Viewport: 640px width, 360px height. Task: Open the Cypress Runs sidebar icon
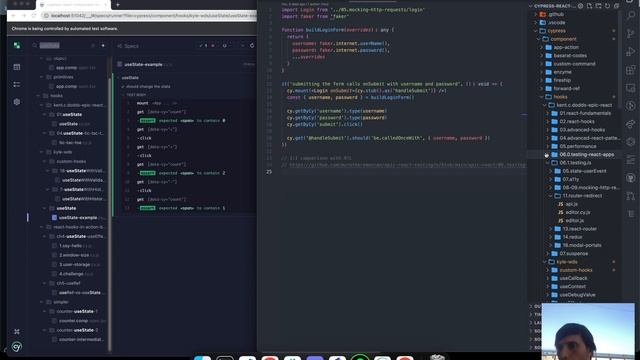17,84
